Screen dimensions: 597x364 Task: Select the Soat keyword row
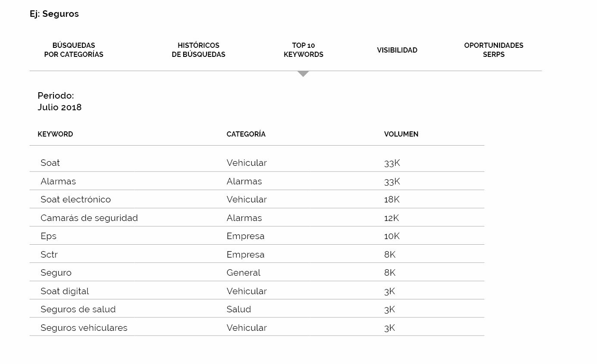(257, 163)
